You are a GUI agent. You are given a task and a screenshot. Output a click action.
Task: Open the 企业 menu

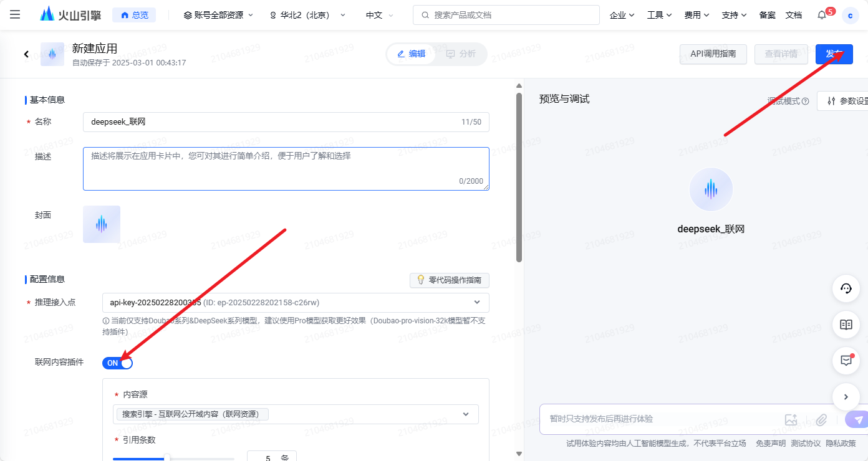tap(622, 15)
